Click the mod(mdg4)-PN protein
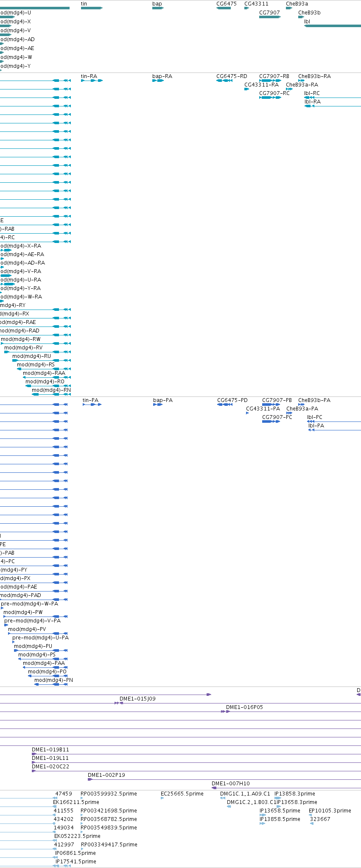The image size is (361, 868). coord(51,684)
